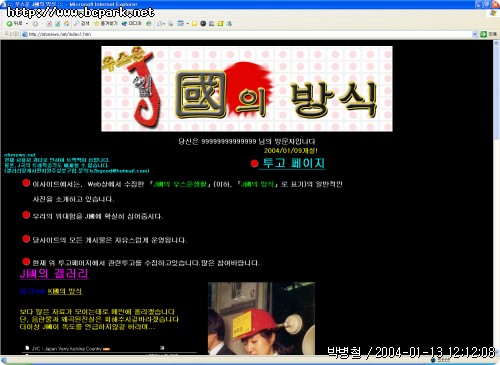Click the Windows flag logo at top right

coord(494,13)
